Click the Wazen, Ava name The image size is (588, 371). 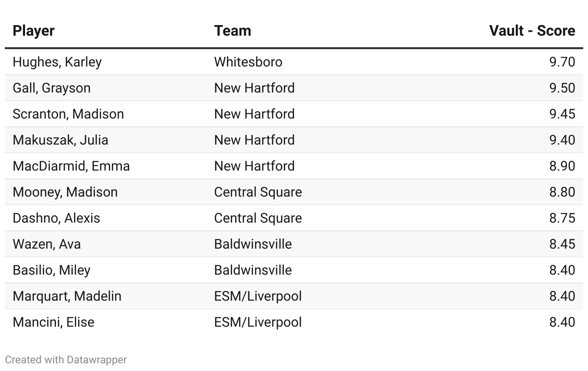(47, 244)
